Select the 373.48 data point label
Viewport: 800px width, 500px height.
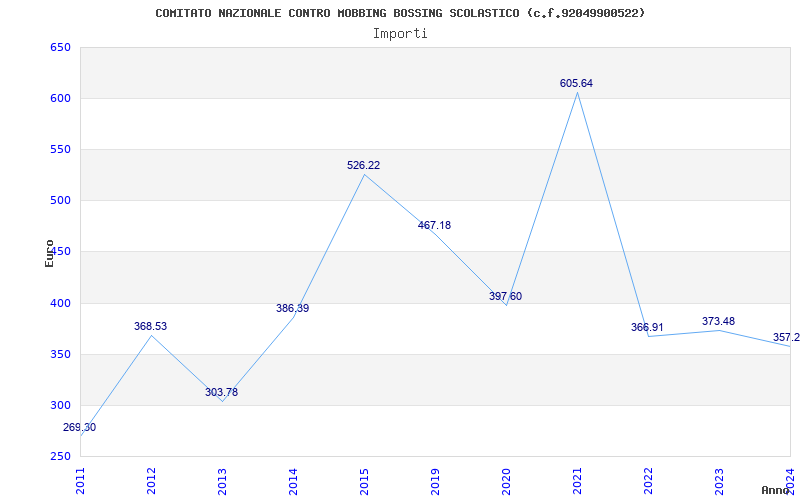click(718, 321)
